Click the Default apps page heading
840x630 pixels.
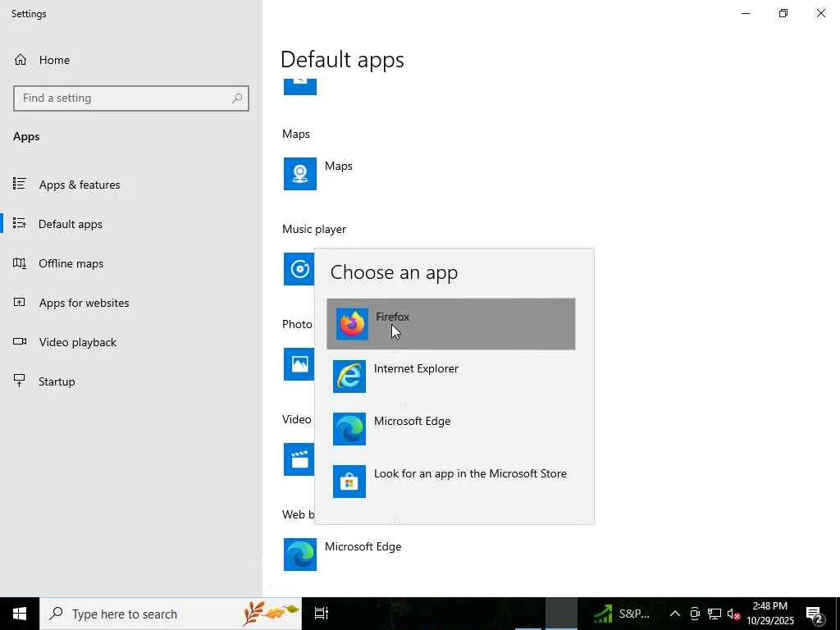[x=342, y=59]
